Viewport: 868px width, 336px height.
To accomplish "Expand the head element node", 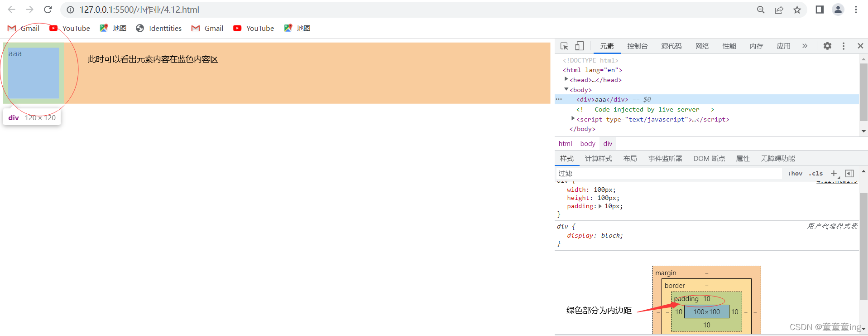I will coord(566,79).
